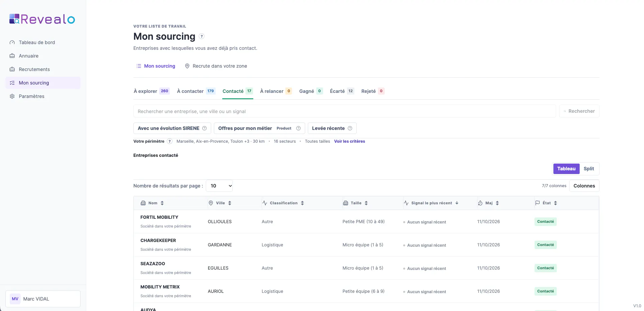Click the company search input field
The height and width of the screenshot is (311, 644).
345,111
